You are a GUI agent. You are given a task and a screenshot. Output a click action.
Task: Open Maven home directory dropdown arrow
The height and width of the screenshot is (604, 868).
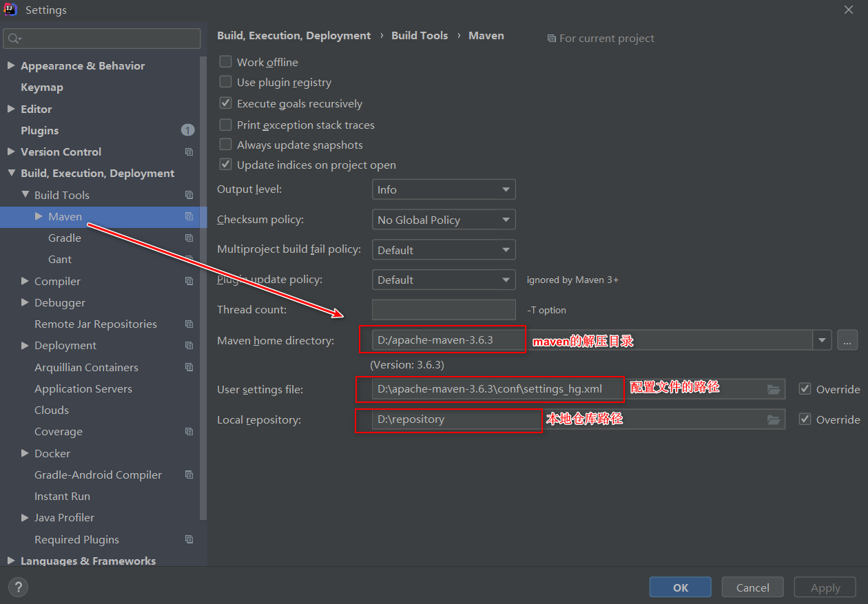822,340
